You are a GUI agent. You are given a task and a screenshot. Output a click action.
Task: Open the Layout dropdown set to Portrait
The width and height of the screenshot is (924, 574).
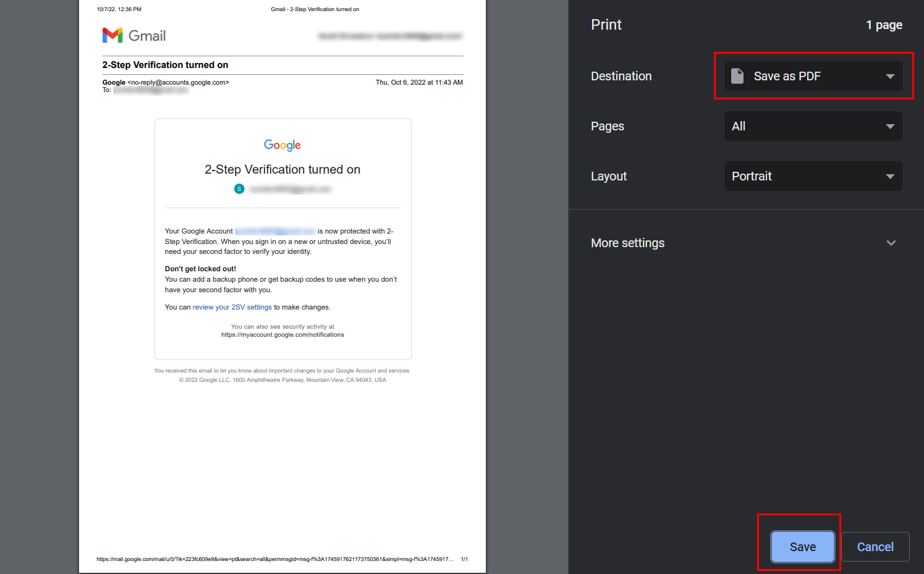813,176
